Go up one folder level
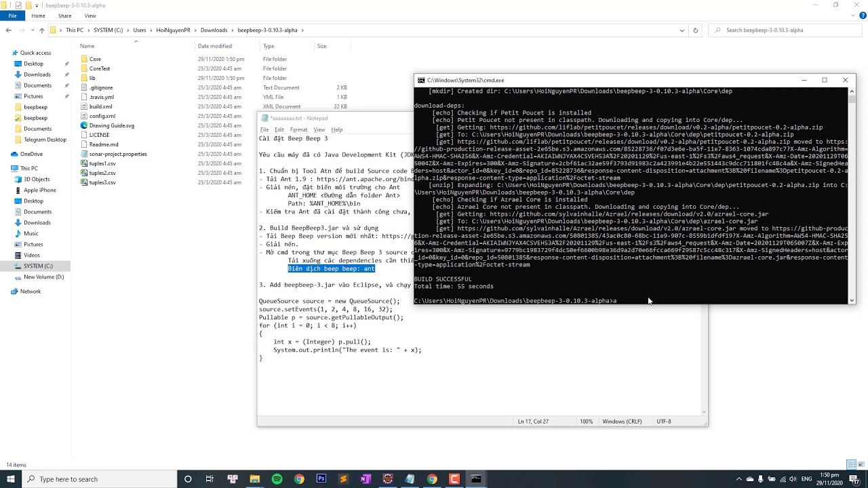 [41, 30]
